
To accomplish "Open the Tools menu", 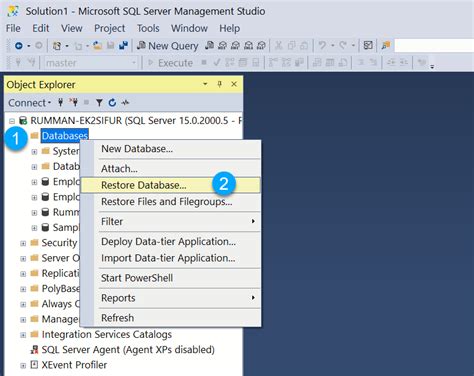I will [x=148, y=28].
